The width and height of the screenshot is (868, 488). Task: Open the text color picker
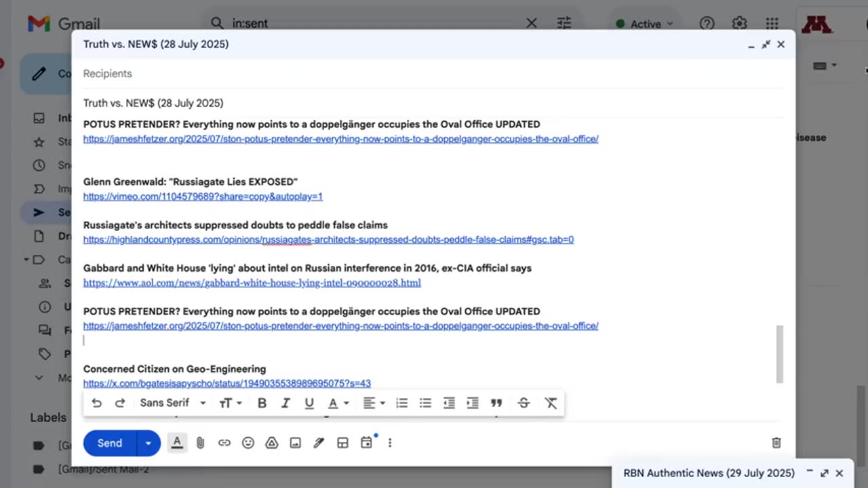[x=338, y=403]
